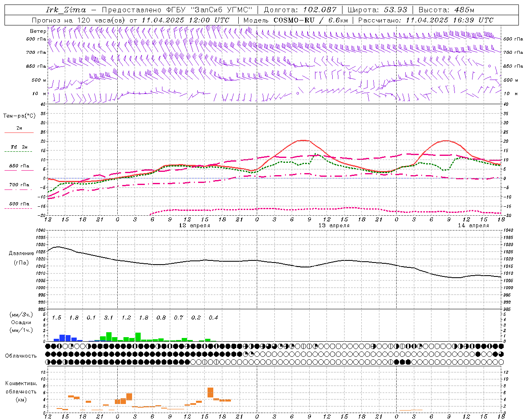525x420 pixels.
Task: Click the Irk_Zima station title
Action: [x=66, y=10]
